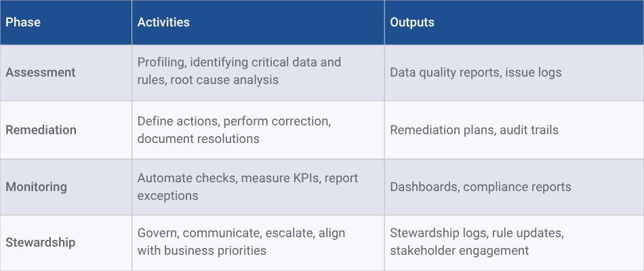Click the Phase column header
Image resolution: width=644 pixels, height=271 pixels.
[23, 22]
